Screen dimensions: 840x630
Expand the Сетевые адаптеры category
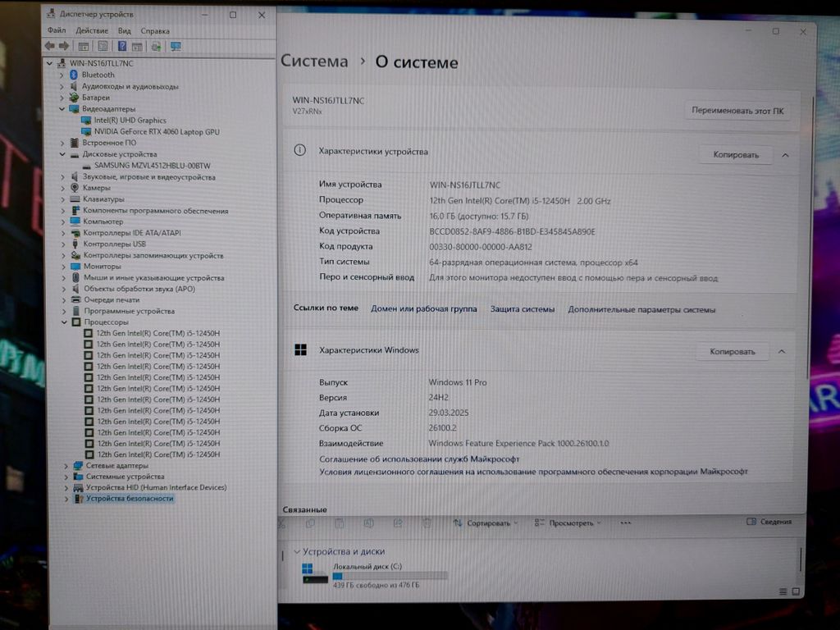pos(66,465)
